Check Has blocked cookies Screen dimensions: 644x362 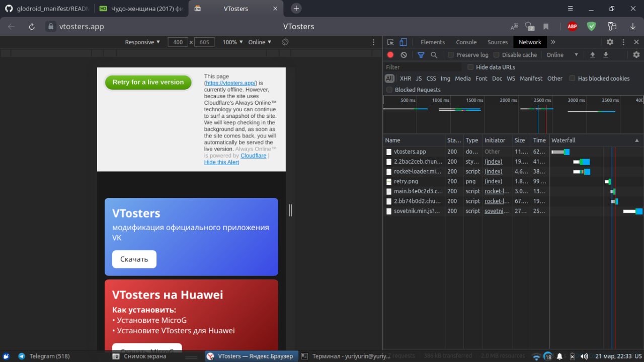[x=572, y=79]
